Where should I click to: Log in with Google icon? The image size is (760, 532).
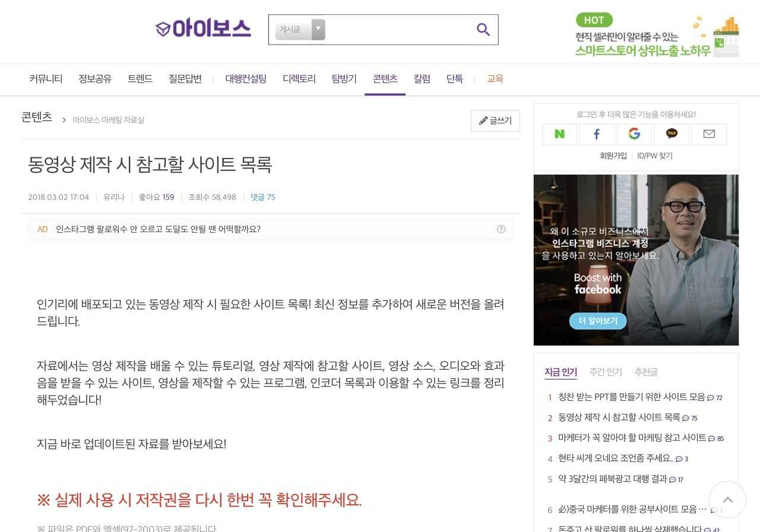pos(634,134)
